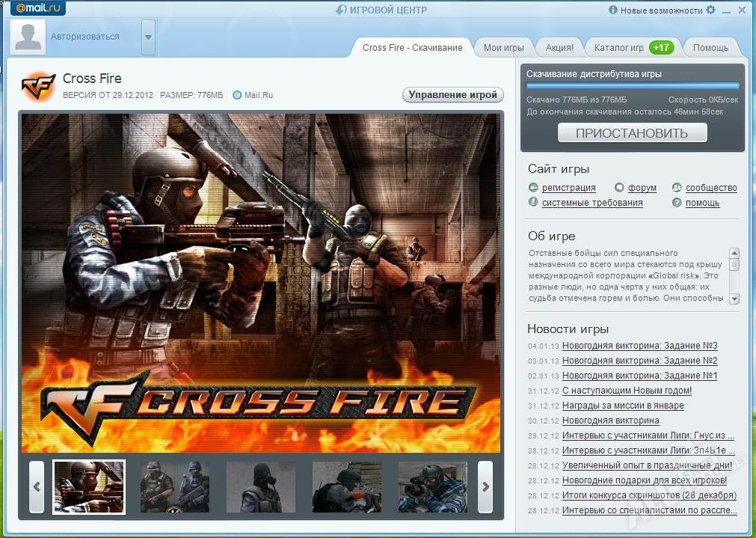756x538 pixels.
Task: Click the Mail.Ru publisher icon
Action: [237, 95]
